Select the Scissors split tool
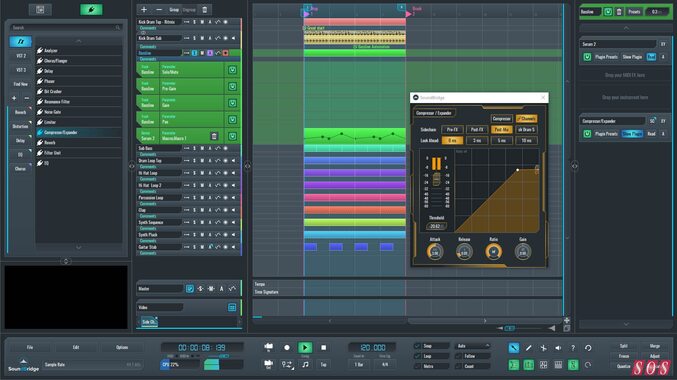The height and width of the screenshot is (380, 677). click(543, 348)
